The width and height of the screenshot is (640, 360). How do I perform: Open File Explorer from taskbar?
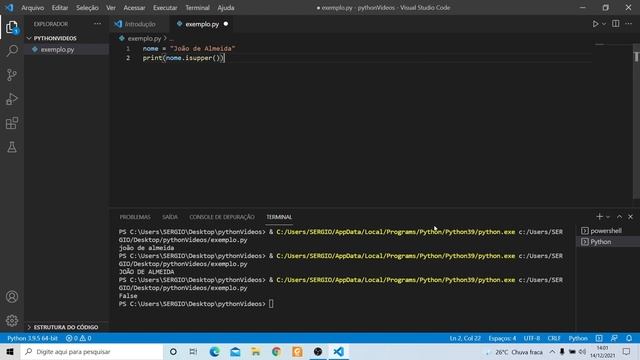pos(256,352)
